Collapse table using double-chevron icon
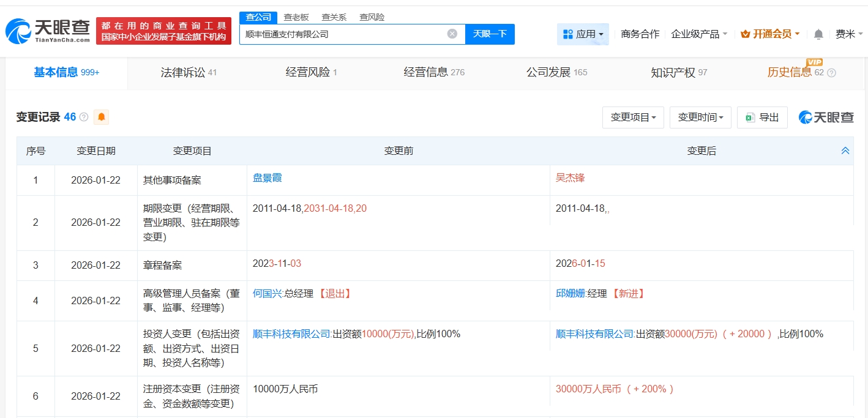The width and height of the screenshot is (868, 418). tap(845, 151)
